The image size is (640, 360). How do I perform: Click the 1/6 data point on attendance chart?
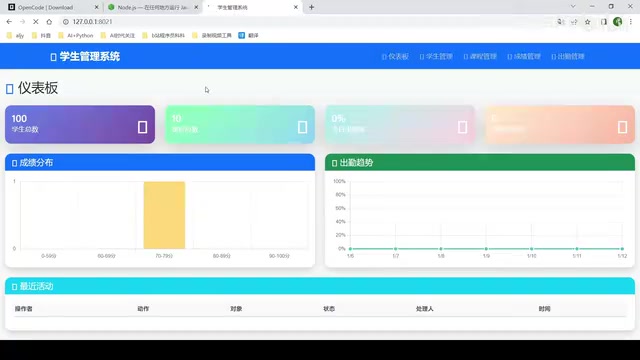pyautogui.click(x=350, y=249)
